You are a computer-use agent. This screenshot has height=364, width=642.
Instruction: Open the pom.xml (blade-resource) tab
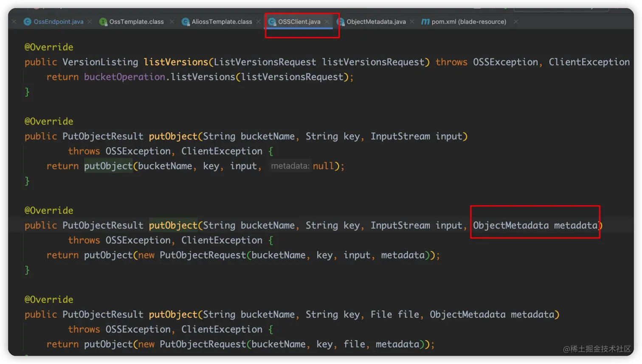469,22
